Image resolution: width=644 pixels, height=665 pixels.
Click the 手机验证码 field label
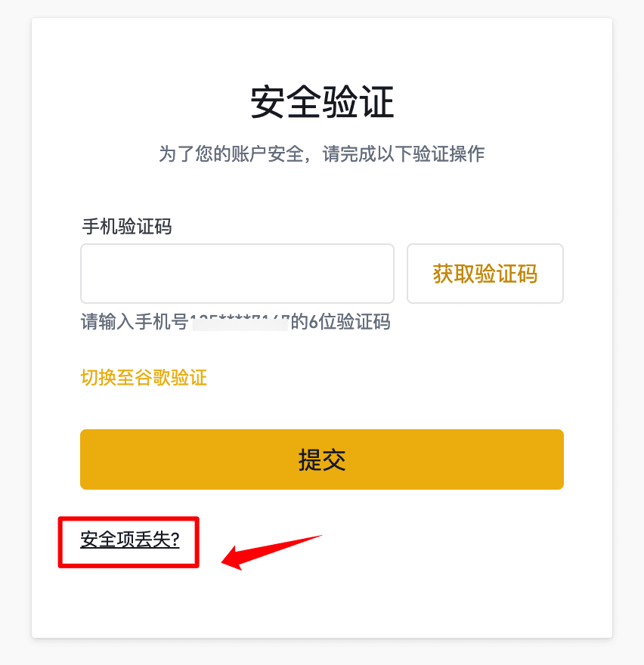[x=127, y=227]
